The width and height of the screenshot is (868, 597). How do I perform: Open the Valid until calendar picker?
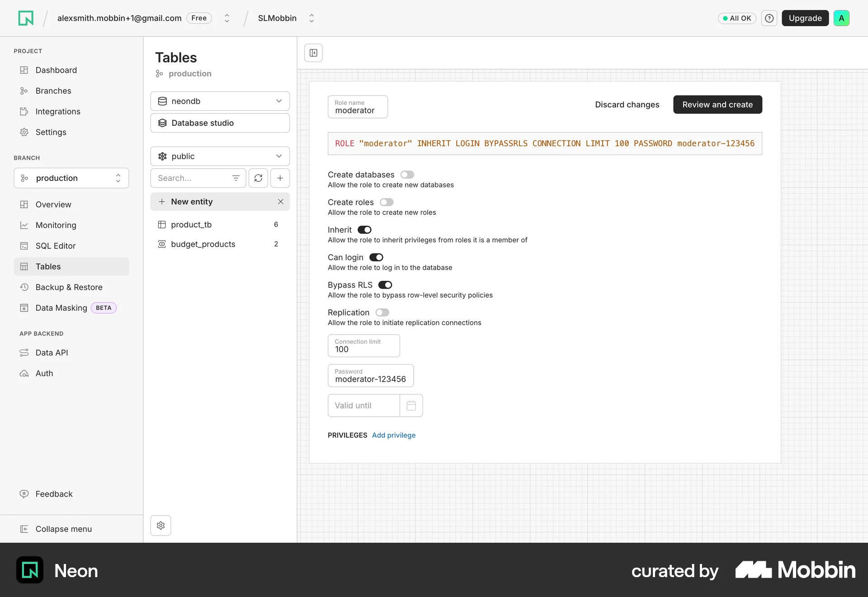pyautogui.click(x=411, y=406)
